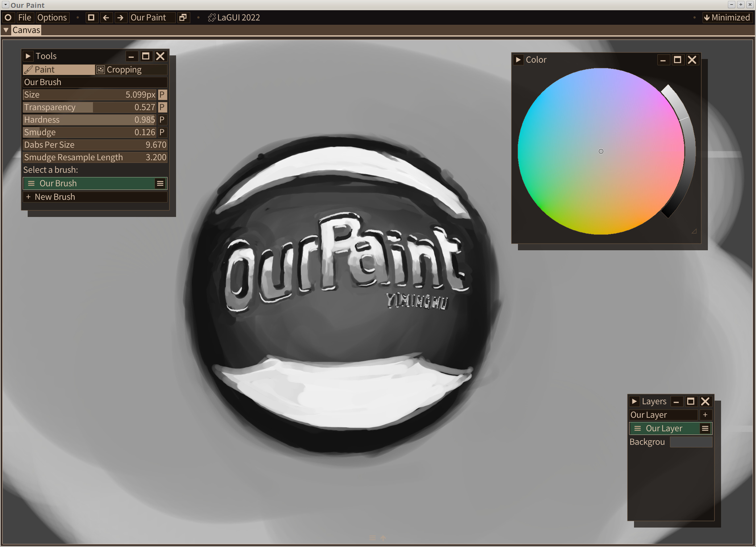This screenshot has width=756, height=547.
Task: Toggle pressure for Hardness
Action: pyautogui.click(x=162, y=120)
